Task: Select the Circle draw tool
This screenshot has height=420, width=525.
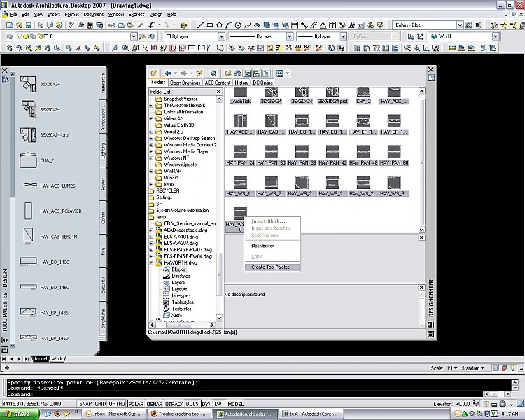Action: click(x=238, y=25)
